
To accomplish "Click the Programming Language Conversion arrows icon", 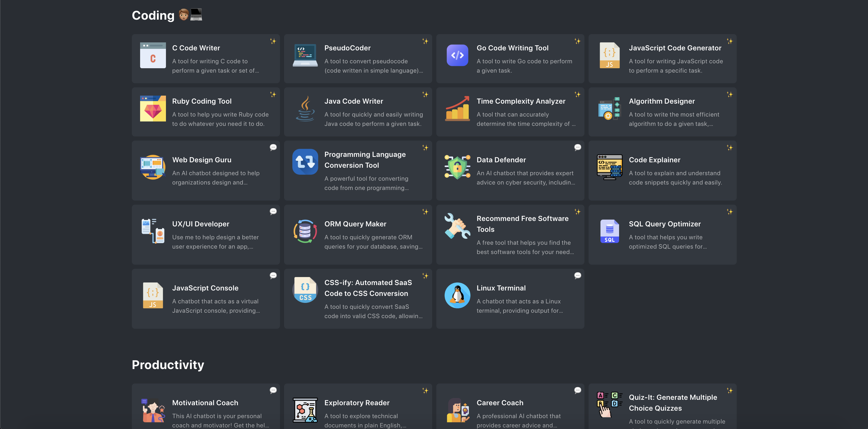I will (x=305, y=162).
